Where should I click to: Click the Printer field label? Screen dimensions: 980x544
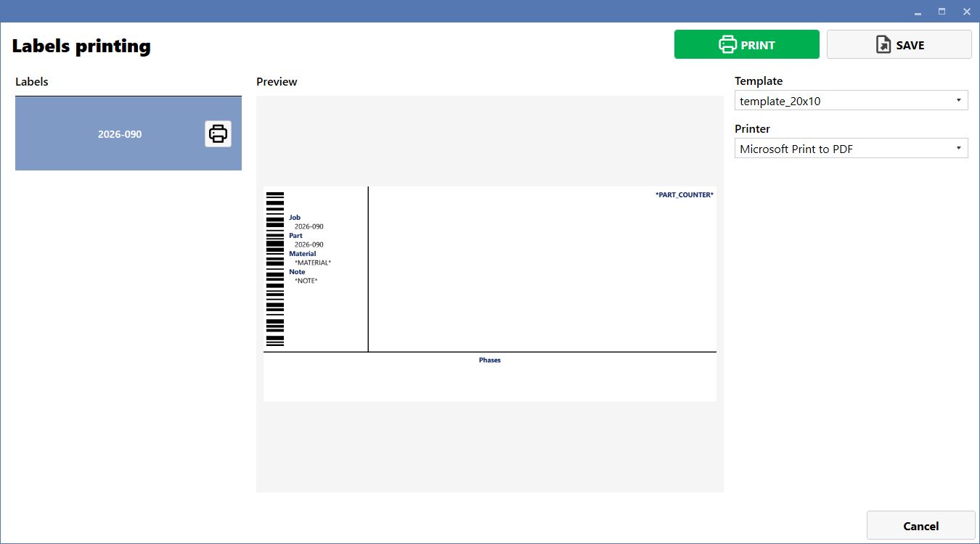pyautogui.click(x=752, y=128)
